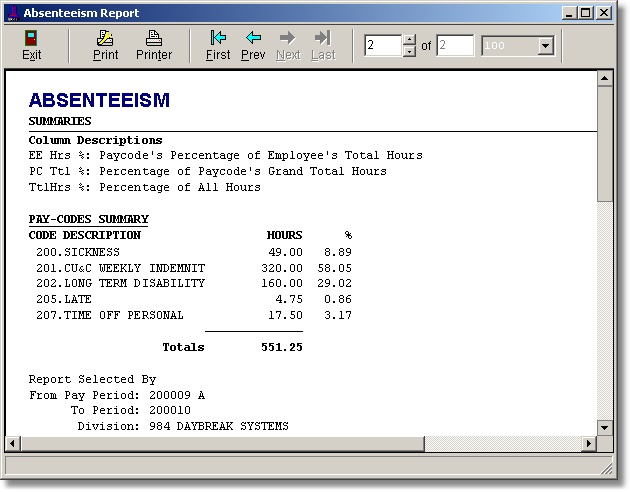The image size is (630, 492).
Task: Print the absenteeism report
Action: pos(105,45)
